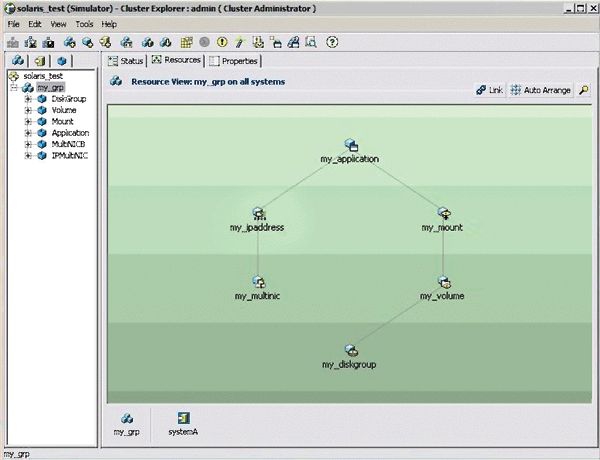Viewport: 600px width, 460px height.
Task: Expand the DiskGroup tree node
Action: [x=29, y=99]
